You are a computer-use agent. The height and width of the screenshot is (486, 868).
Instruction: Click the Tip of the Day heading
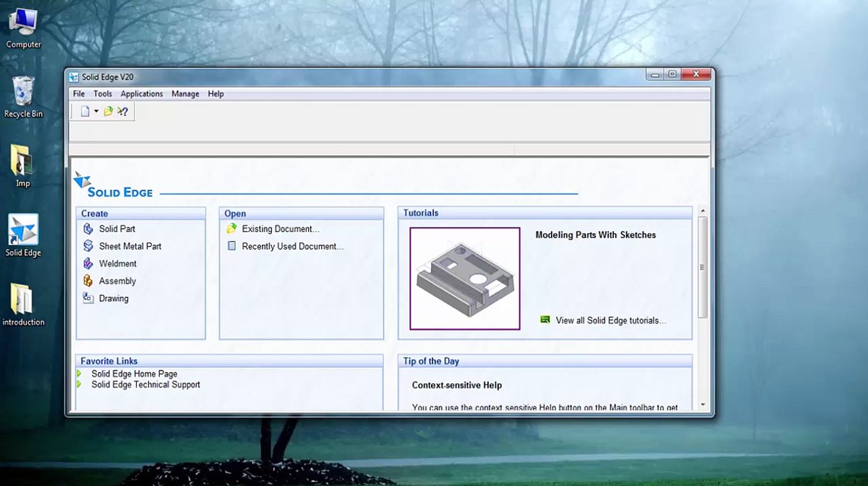click(x=431, y=361)
